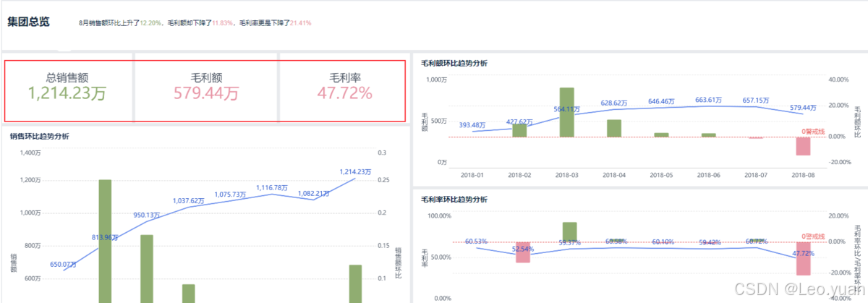Viewport: 868px width, 303px height.
Task: Click the green bar in gross margin chart
Action: coord(570,232)
